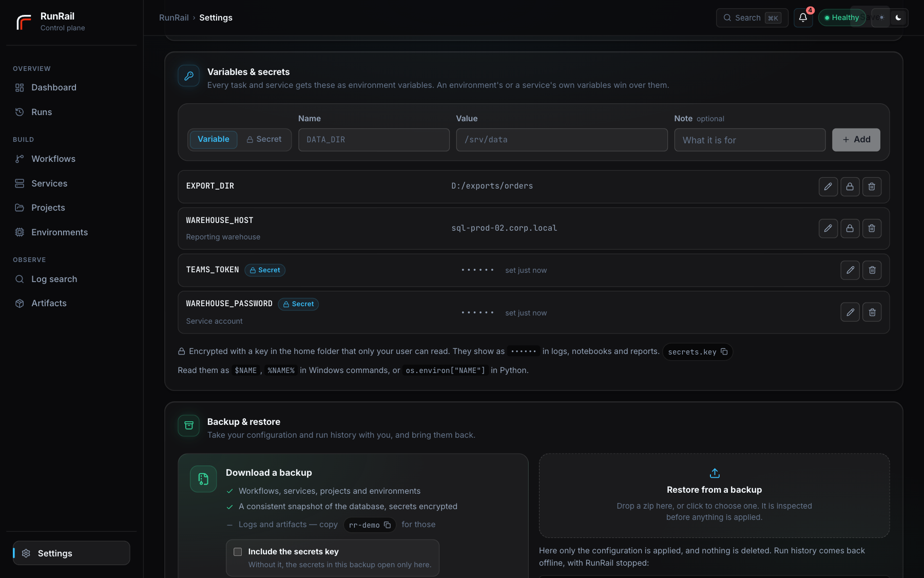Viewport: 924px width, 578px height.
Task: Click the D:/exports/orders value
Action: pos(492,186)
